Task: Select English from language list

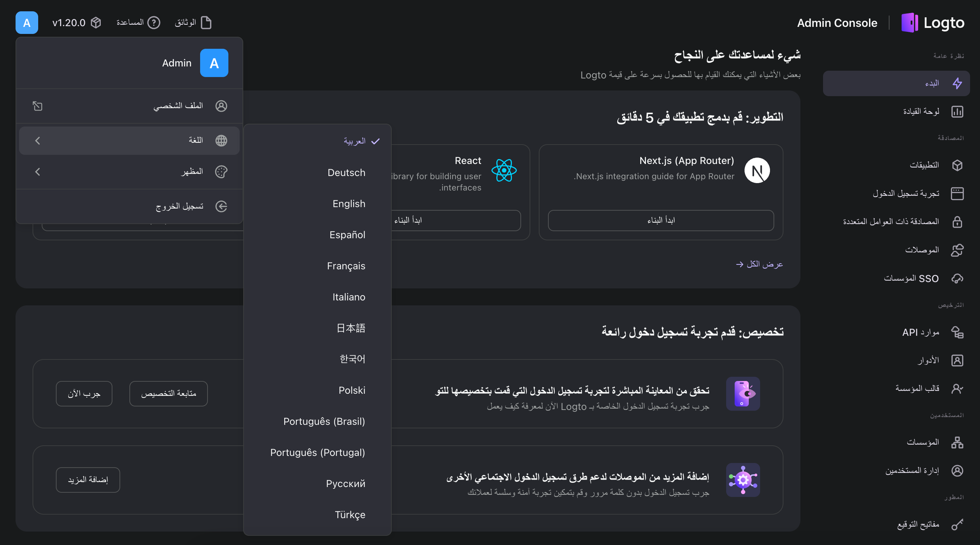Action: point(348,203)
